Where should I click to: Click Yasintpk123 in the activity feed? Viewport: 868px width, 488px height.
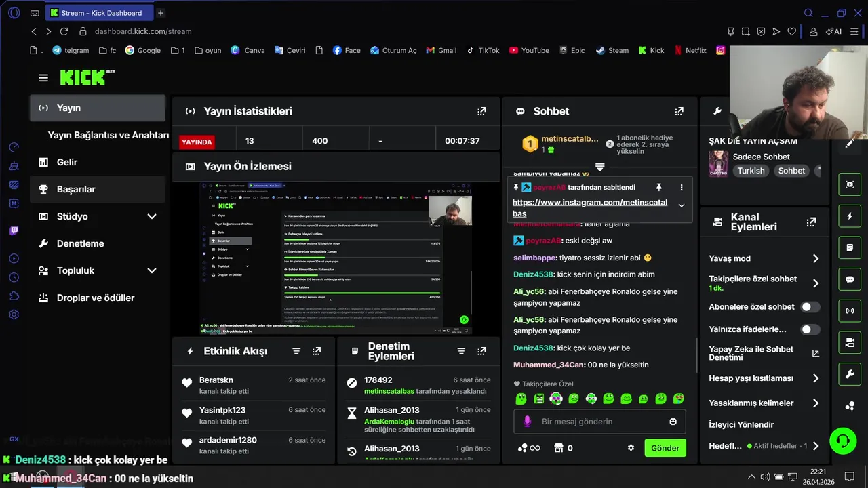coord(222,410)
